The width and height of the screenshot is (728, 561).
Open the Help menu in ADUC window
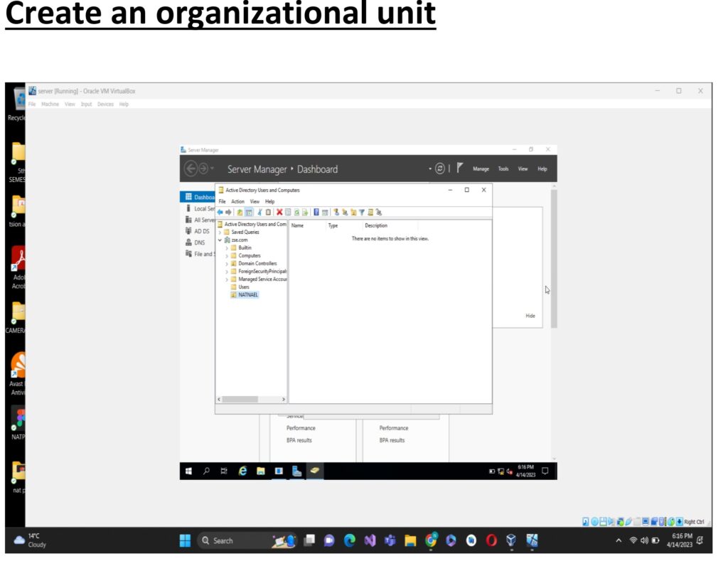pos(269,201)
